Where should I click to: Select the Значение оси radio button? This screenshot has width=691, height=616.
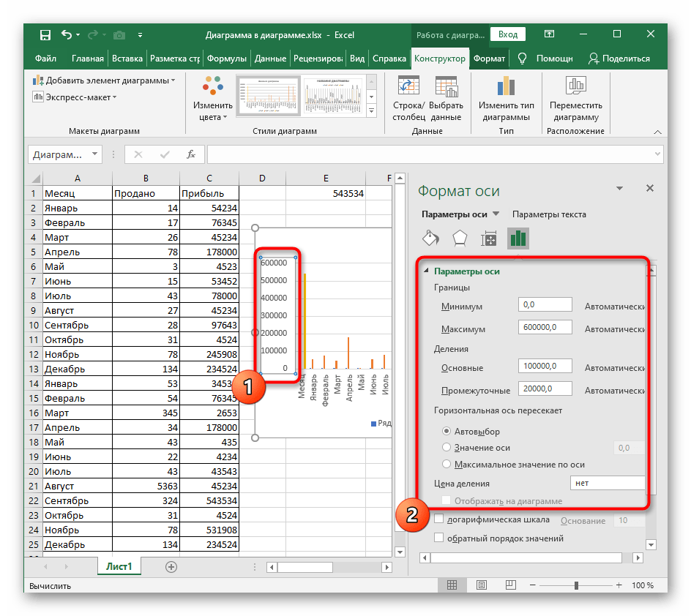point(447,447)
